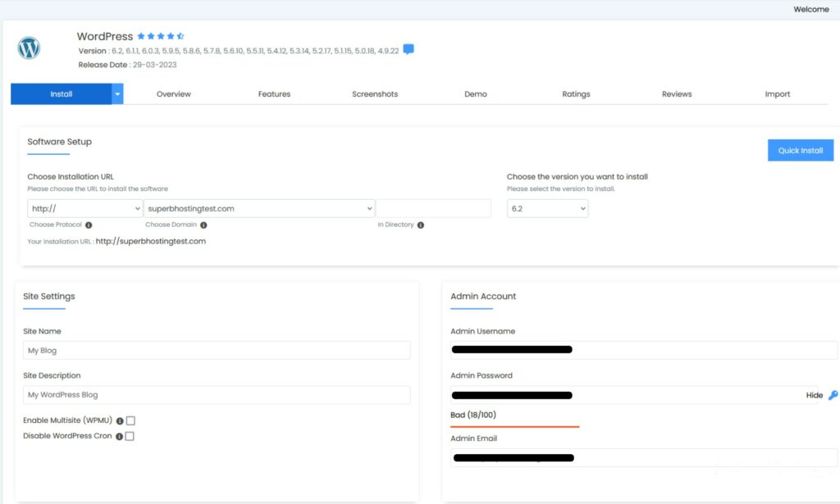The height and width of the screenshot is (504, 840).
Task: Click the Admin Account heading
Action: (483, 297)
